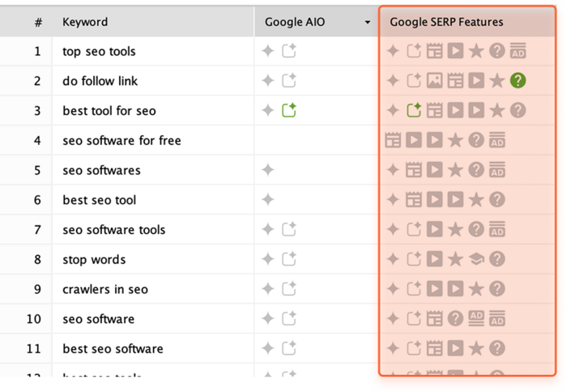
Task: Click the green AI citation icon in 'best tool for seo' SERP features
Action: click(414, 110)
